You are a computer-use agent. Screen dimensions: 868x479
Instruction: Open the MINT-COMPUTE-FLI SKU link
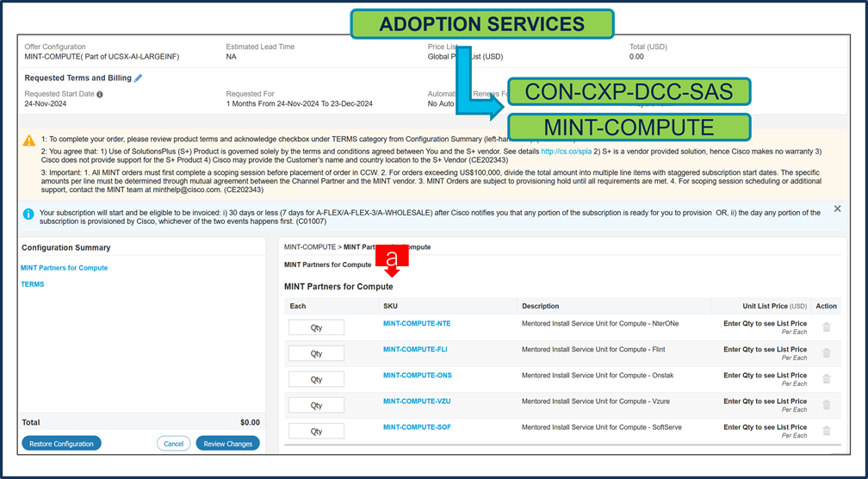coord(415,350)
